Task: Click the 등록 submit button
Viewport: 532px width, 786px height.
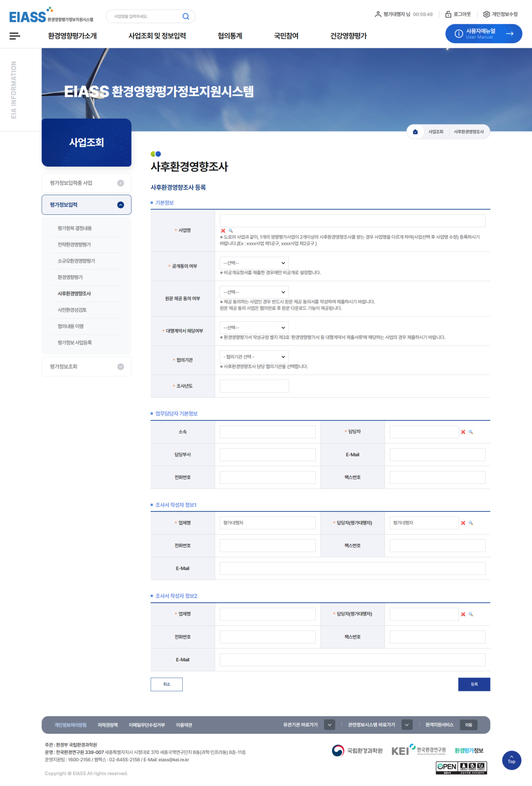Action: coord(474,684)
